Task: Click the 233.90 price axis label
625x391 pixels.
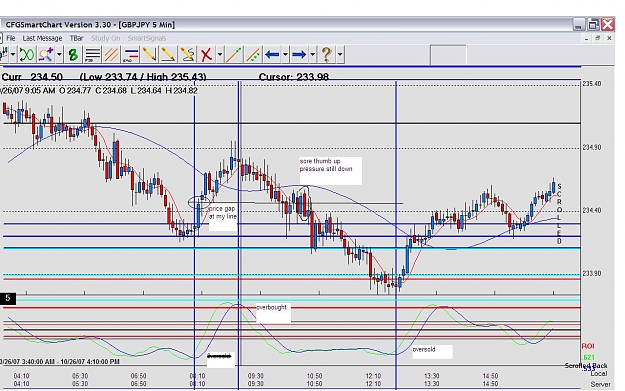Action: [x=592, y=273]
